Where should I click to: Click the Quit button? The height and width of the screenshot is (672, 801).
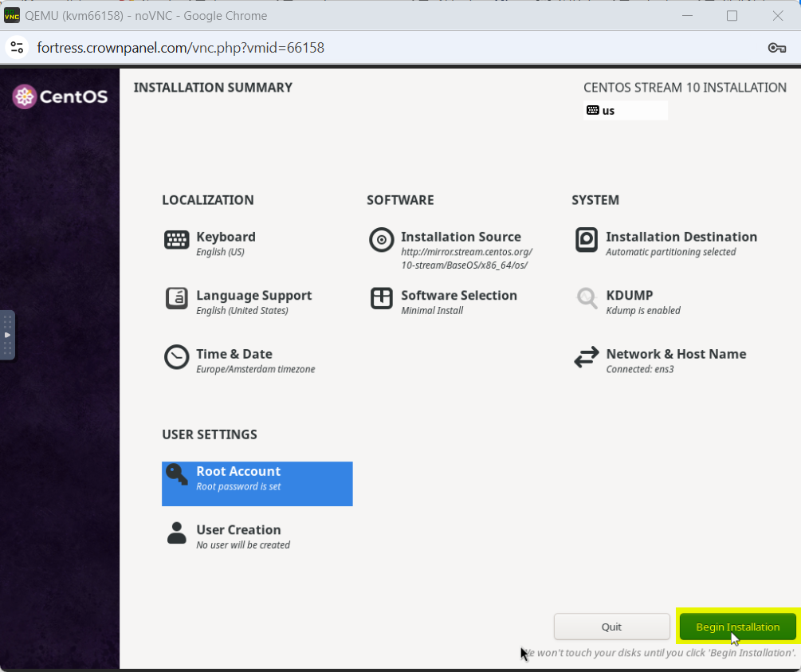(x=611, y=627)
